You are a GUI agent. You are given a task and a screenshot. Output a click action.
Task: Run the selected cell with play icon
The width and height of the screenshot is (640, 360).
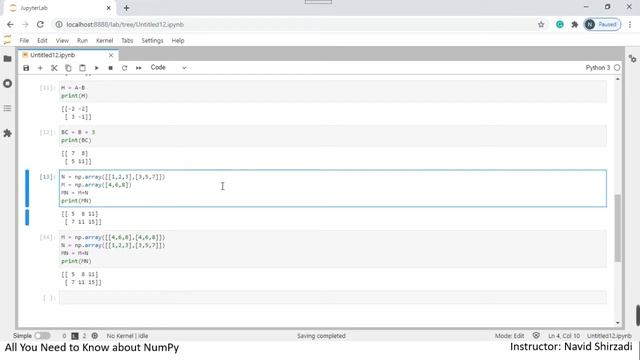(96, 68)
